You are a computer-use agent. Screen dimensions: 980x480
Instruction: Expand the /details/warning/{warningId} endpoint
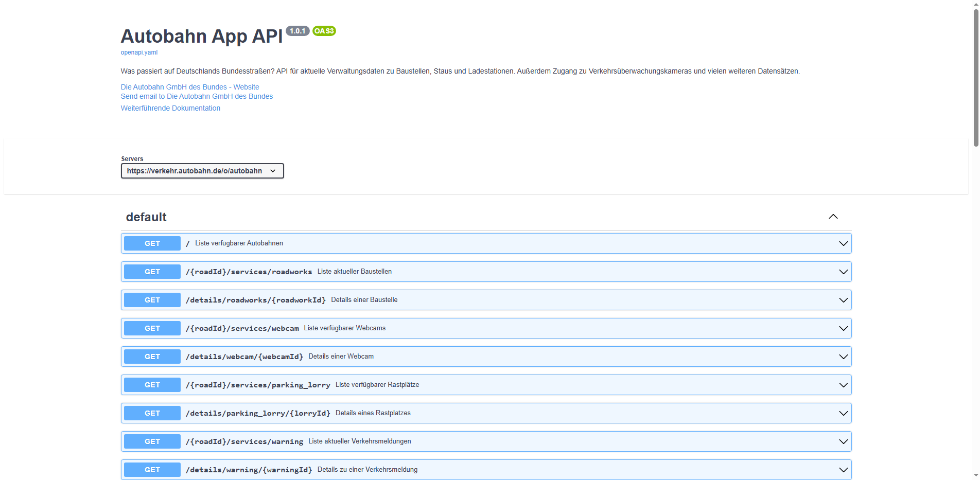click(843, 469)
